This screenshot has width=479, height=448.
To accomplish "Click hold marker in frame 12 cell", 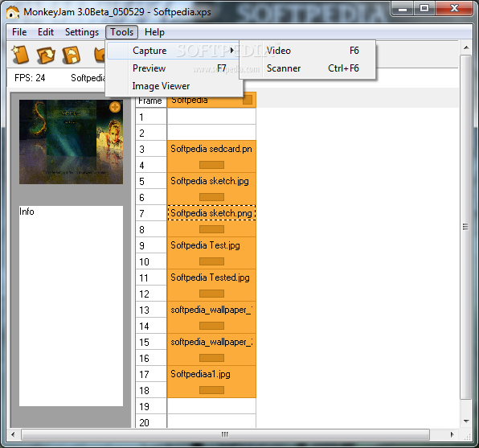I will pos(211,294).
